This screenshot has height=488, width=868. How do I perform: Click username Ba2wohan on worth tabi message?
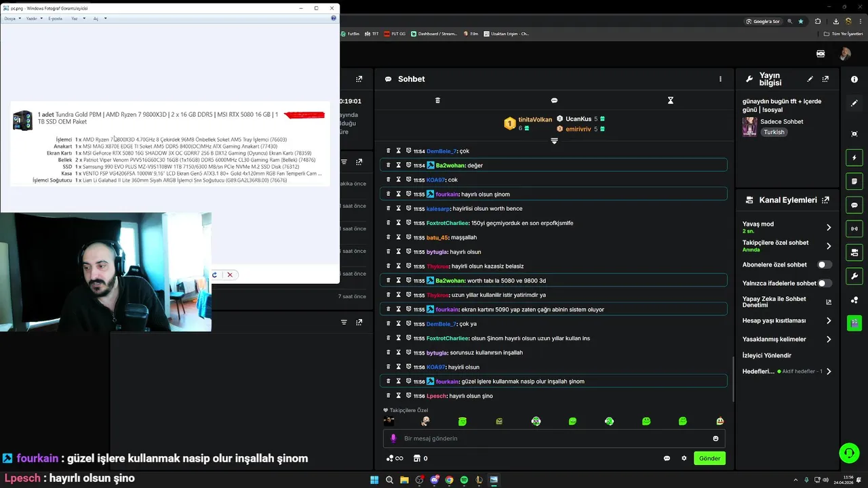coord(450,281)
